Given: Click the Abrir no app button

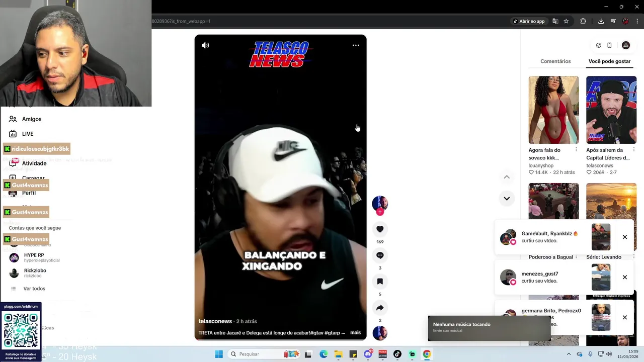Looking at the screenshot, I should point(529,21).
